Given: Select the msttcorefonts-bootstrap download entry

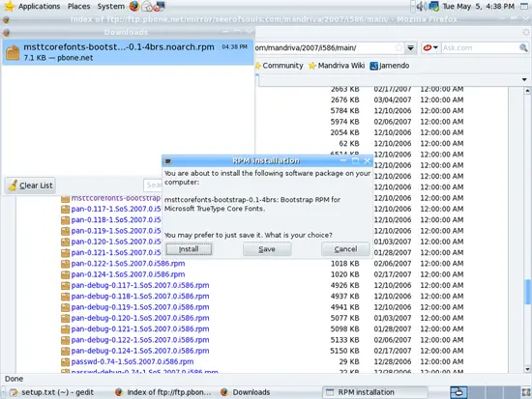Looking at the screenshot, I should (x=128, y=52).
